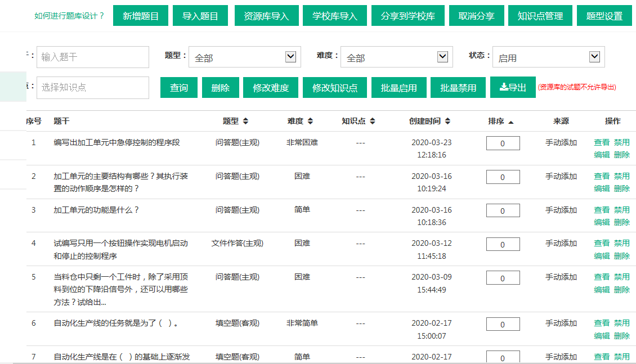This screenshot has height=364, width=636.
Task: Sort table by 创建时间 column arrows
Action: click(446, 121)
